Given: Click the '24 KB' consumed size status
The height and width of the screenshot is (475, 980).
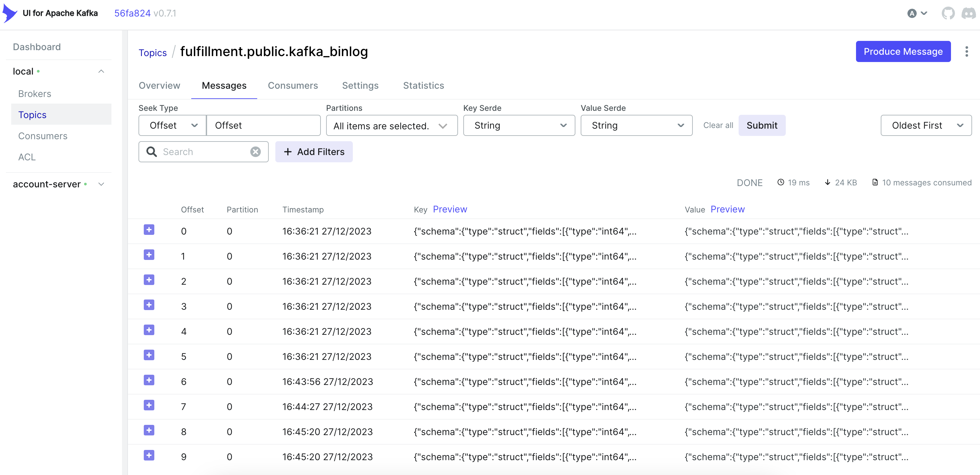Looking at the screenshot, I should (841, 183).
